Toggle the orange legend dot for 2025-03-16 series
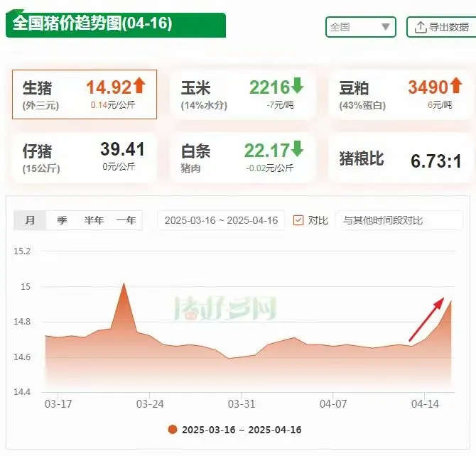The height and width of the screenshot is (456, 476). tap(173, 430)
